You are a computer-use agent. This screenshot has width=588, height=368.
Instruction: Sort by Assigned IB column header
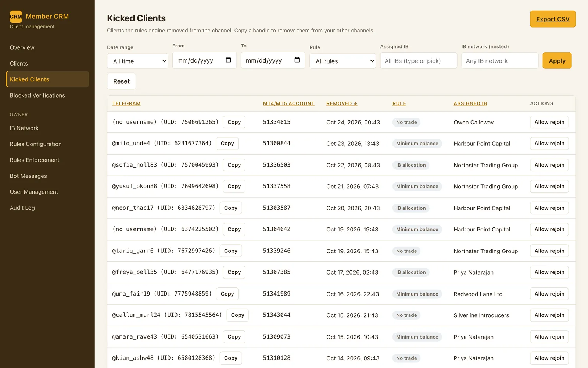470,103
